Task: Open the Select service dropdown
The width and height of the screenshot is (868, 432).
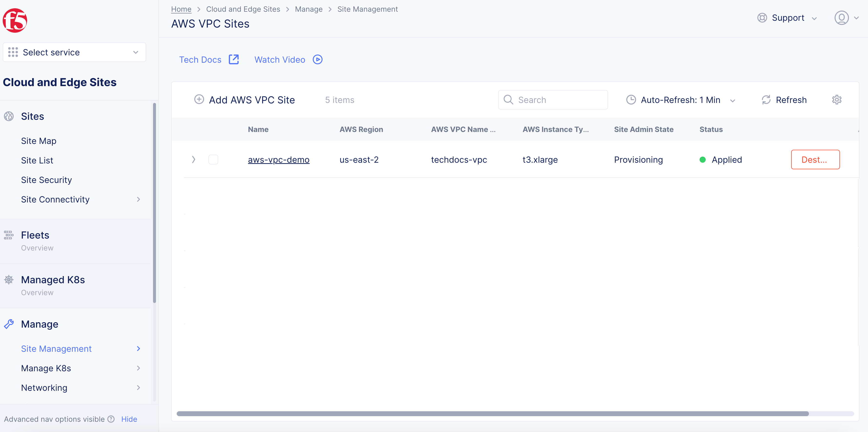Action: tap(74, 52)
